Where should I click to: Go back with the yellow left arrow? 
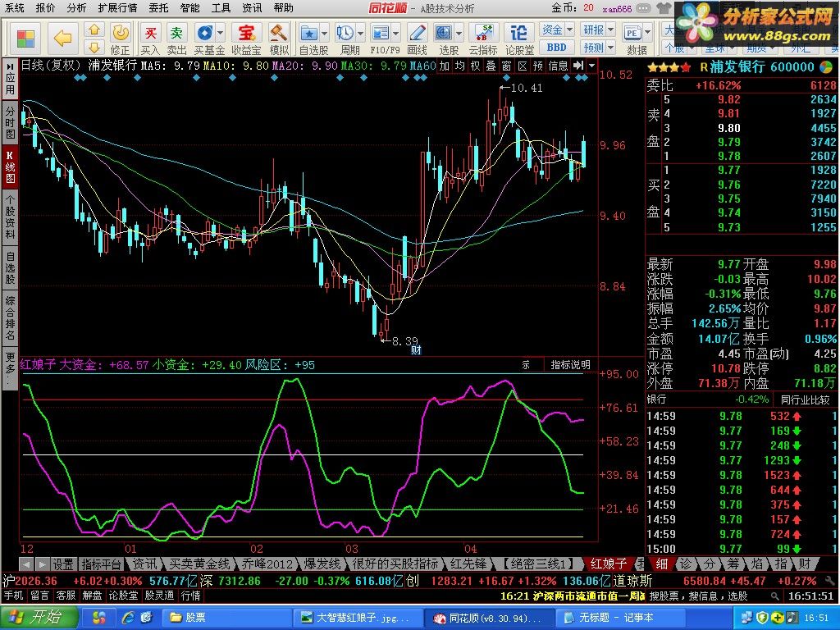click(62, 38)
